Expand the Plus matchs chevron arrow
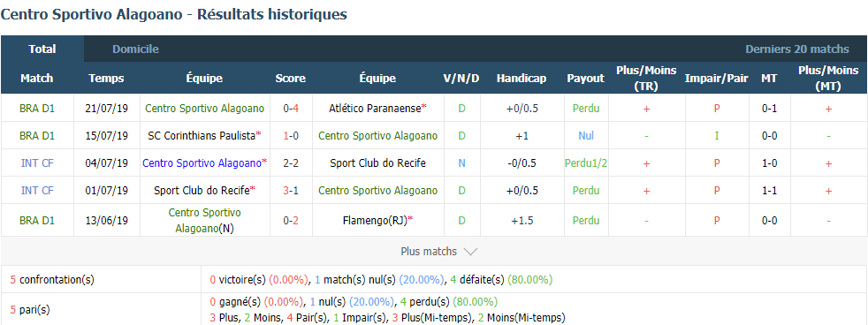This screenshot has width=868, height=325. click(x=470, y=252)
